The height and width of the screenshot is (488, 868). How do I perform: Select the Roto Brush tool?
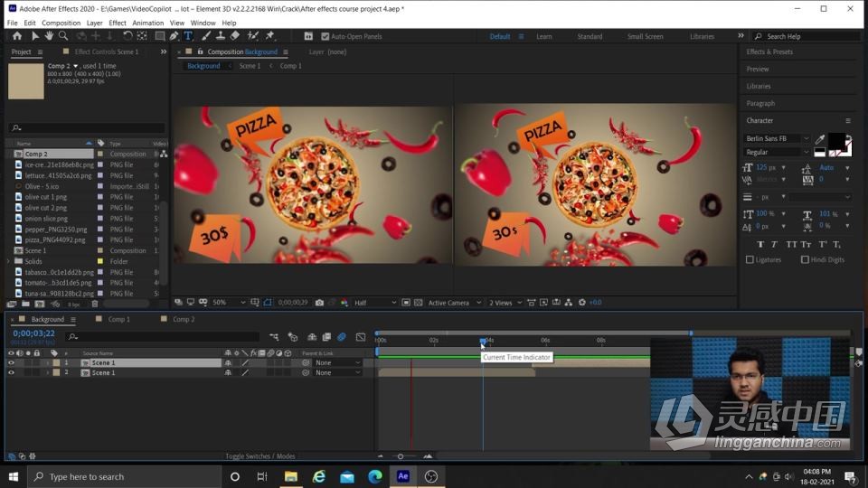pyautogui.click(x=253, y=36)
